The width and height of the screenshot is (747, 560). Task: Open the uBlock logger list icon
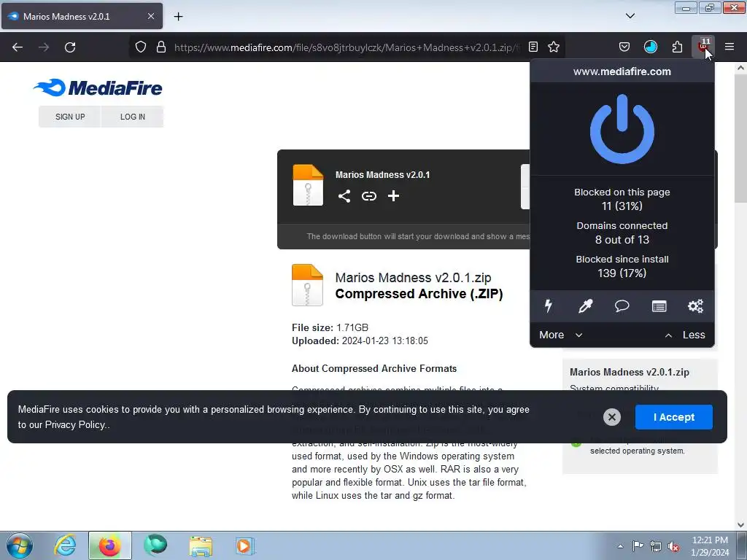click(659, 306)
